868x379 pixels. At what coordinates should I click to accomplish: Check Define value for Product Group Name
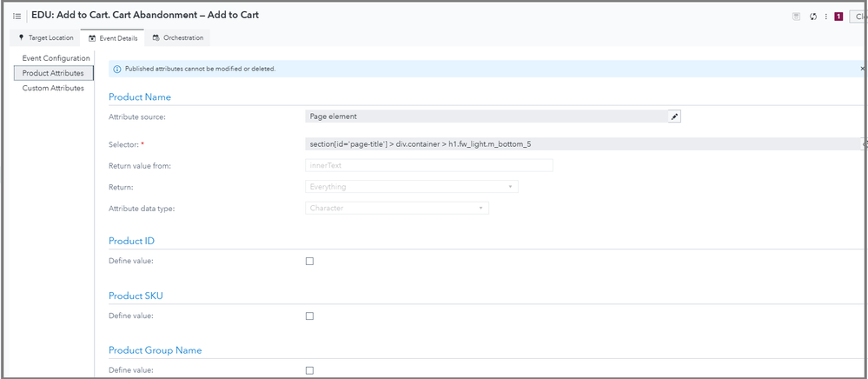click(309, 370)
